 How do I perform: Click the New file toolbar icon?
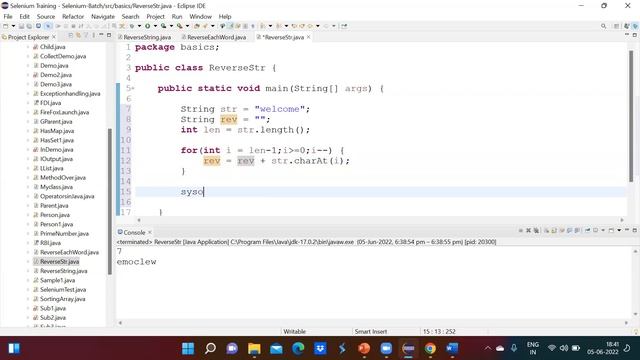click(6, 26)
